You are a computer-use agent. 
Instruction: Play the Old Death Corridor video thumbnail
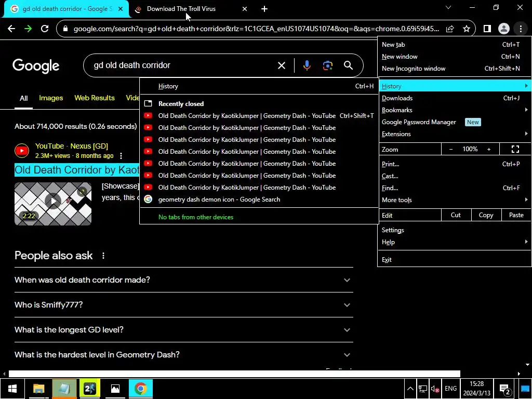tap(53, 204)
